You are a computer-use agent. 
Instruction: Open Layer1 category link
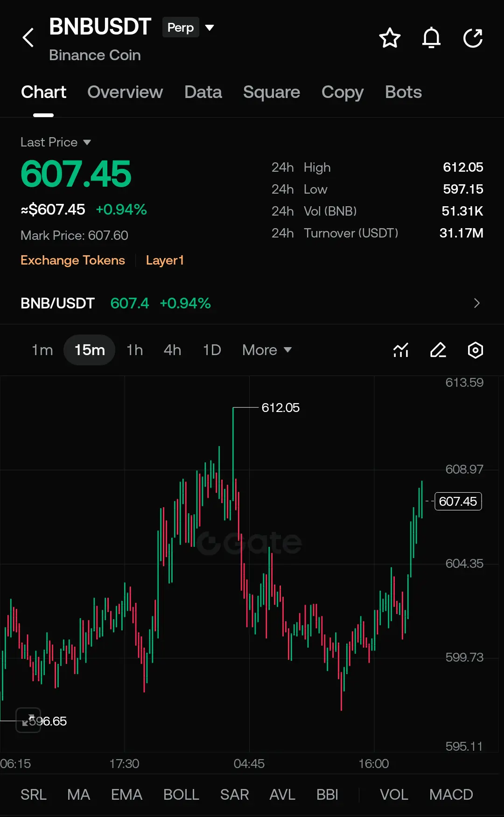165,260
